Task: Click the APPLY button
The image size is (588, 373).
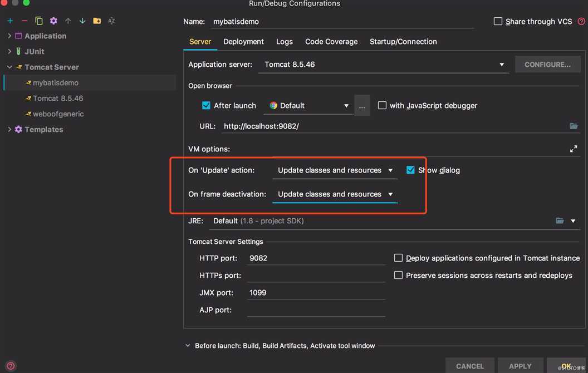Action: tap(520, 366)
